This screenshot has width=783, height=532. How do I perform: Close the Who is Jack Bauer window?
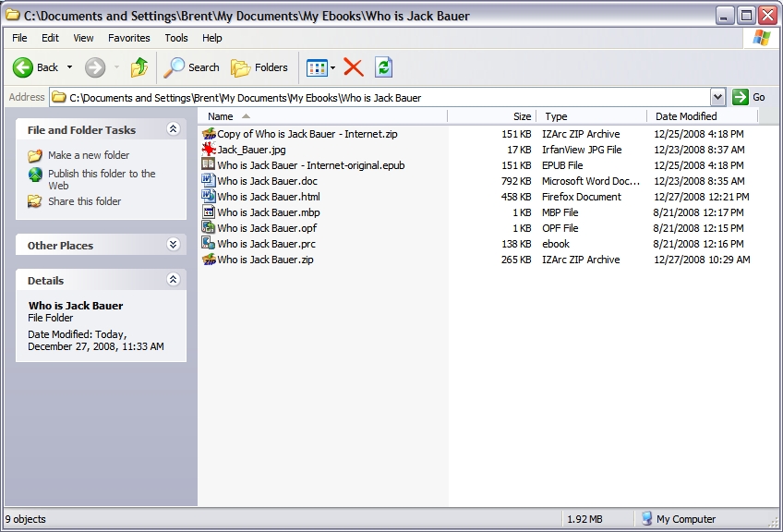pyautogui.click(x=767, y=16)
